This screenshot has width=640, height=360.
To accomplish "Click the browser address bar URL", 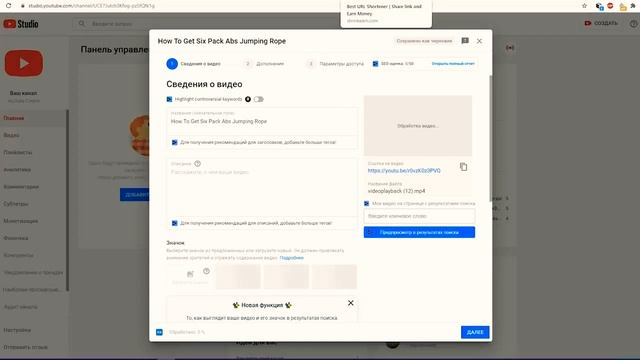I will pyautogui.click(x=91, y=6).
